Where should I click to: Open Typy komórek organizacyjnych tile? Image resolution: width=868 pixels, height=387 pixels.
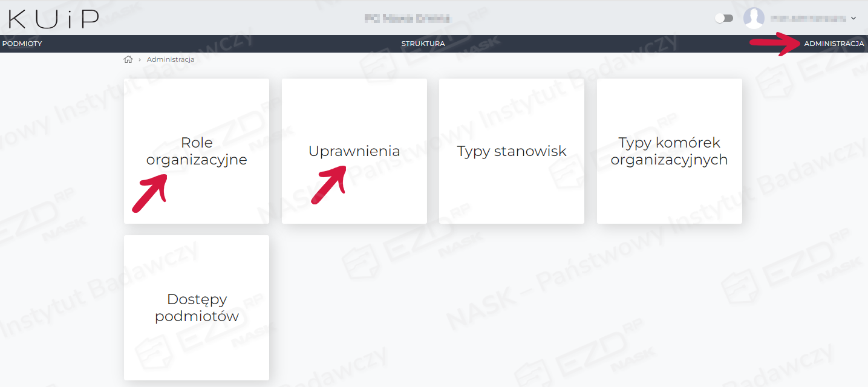670,151
